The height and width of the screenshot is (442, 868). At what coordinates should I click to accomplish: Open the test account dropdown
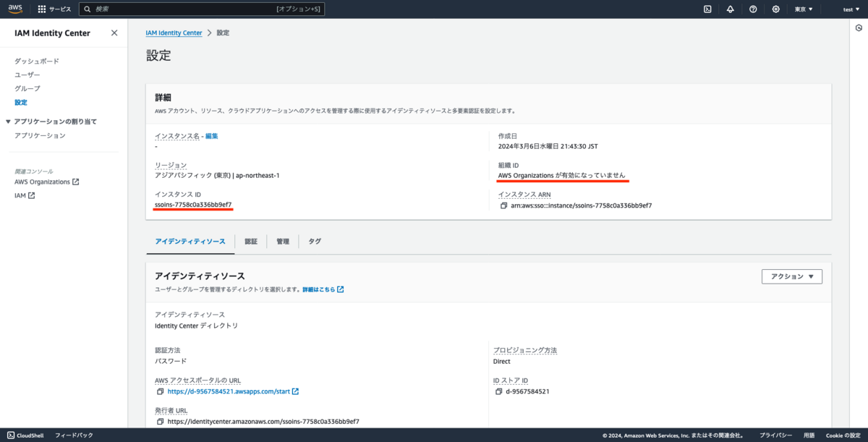(851, 9)
